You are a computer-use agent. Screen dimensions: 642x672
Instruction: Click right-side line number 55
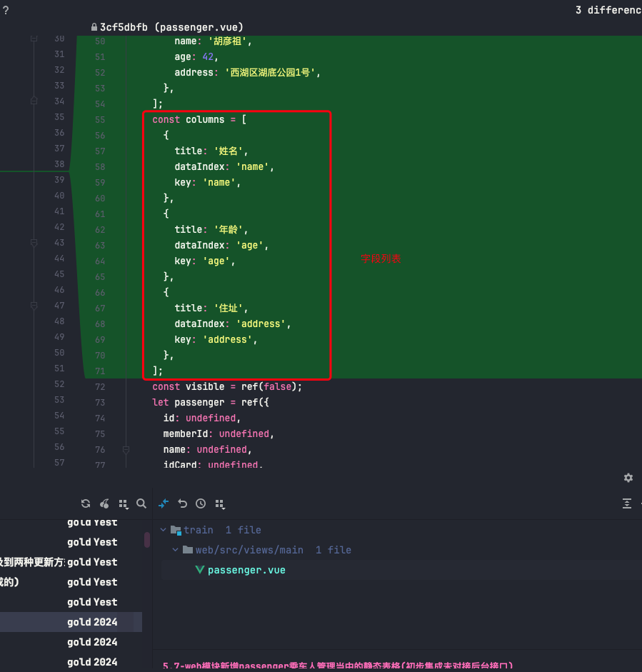click(x=100, y=120)
